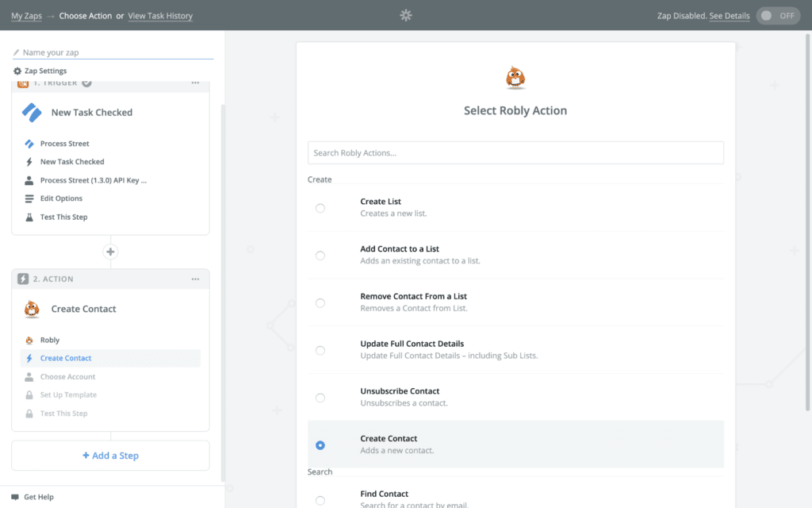The width and height of the screenshot is (812, 508).
Task: Click flask icon in trigger step
Action: coord(29,217)
